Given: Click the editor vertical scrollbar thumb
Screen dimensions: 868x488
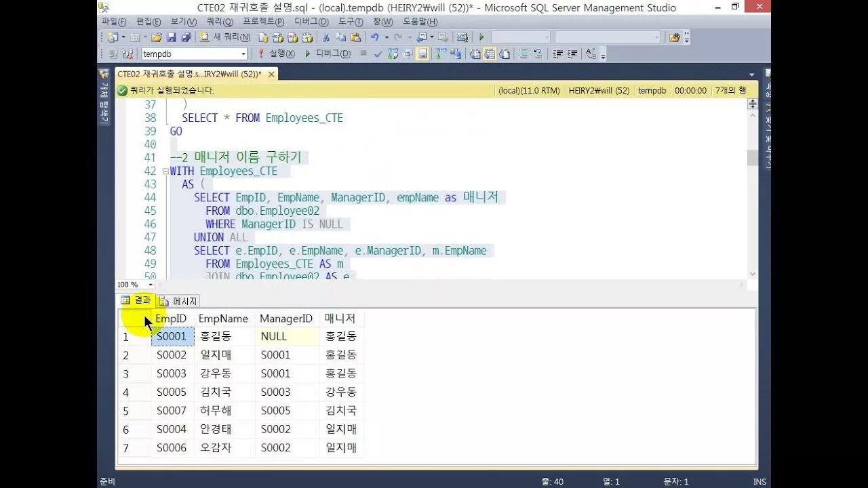Looking at the screenshot, I should point(752,158).
